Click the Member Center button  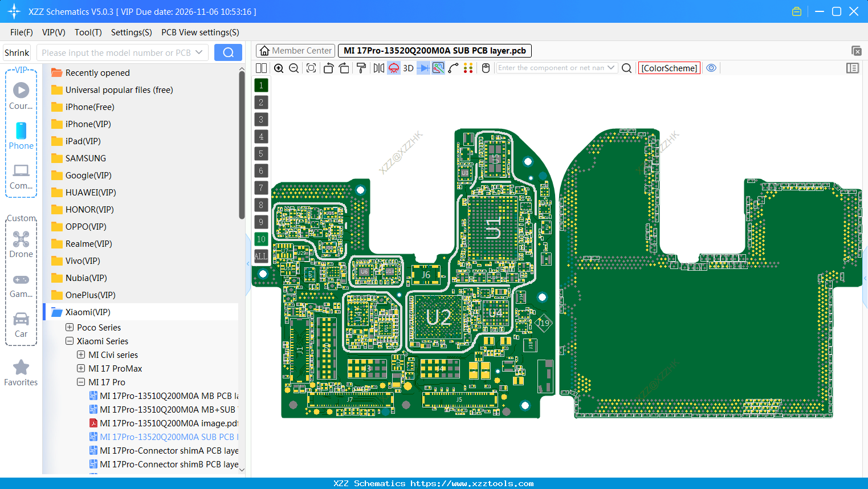click(295, 51)
